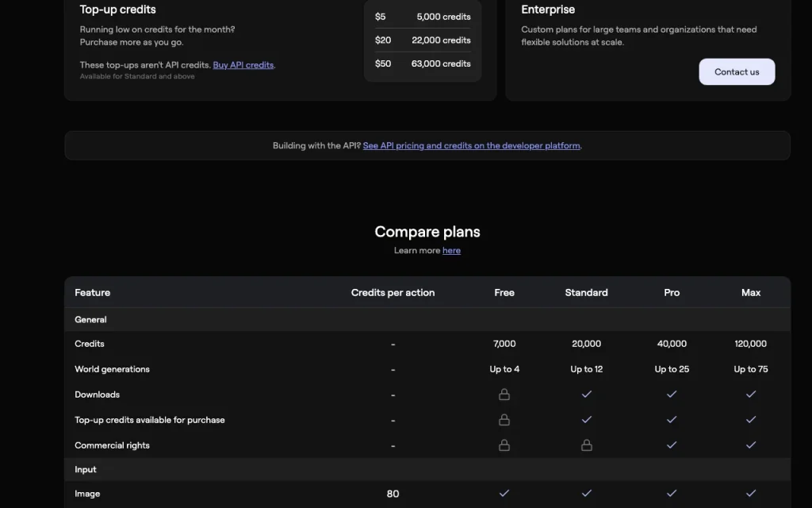Click Free plan lock in Top-up credits row
Image resolution: width=812 pixels, height=508 pixels.
[504, 420]
